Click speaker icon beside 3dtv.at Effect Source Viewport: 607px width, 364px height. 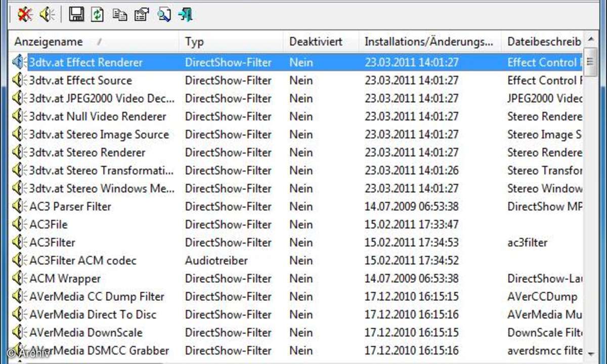coord(19,80)
